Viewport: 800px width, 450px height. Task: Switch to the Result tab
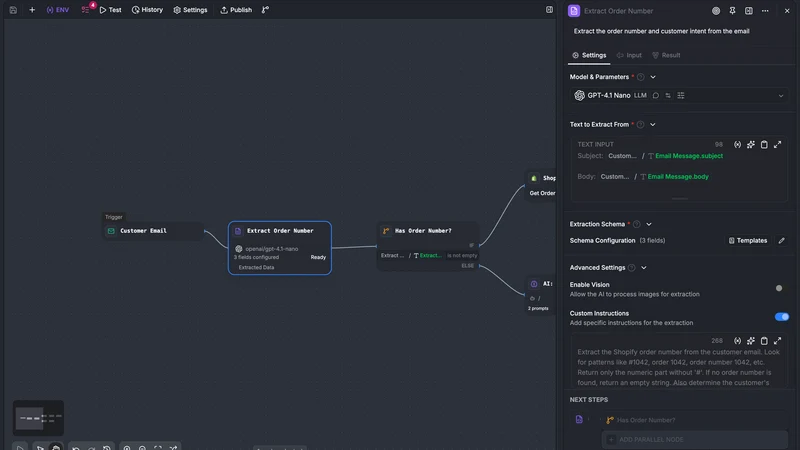tap(666, 55)
